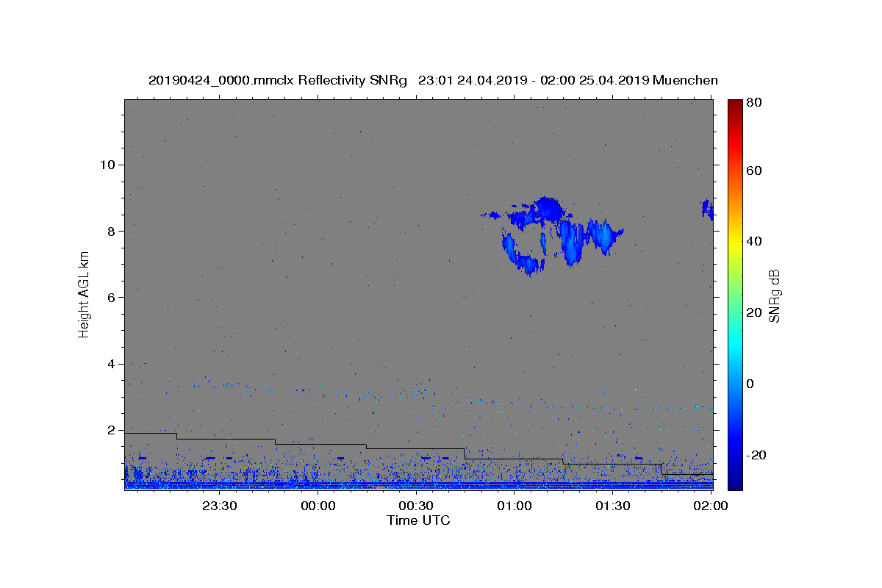Click the colorbar value 40

tap(754, 241)
